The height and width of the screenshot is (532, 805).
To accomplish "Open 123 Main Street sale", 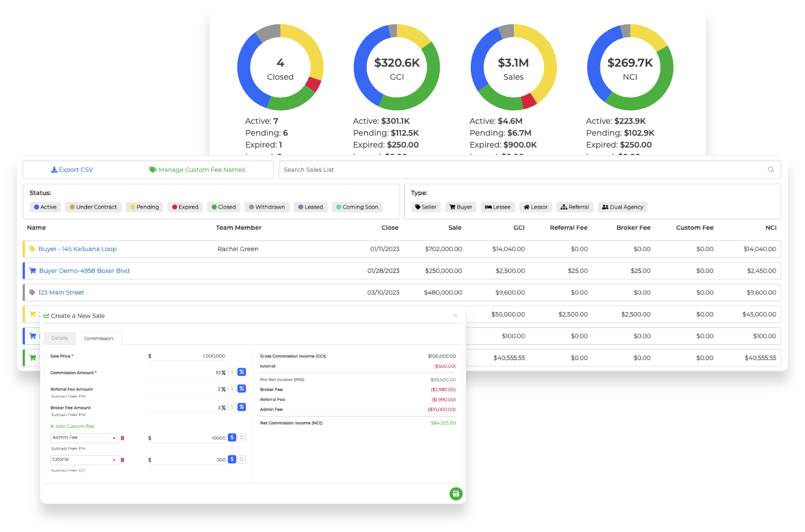I will [x=61, y=292].
